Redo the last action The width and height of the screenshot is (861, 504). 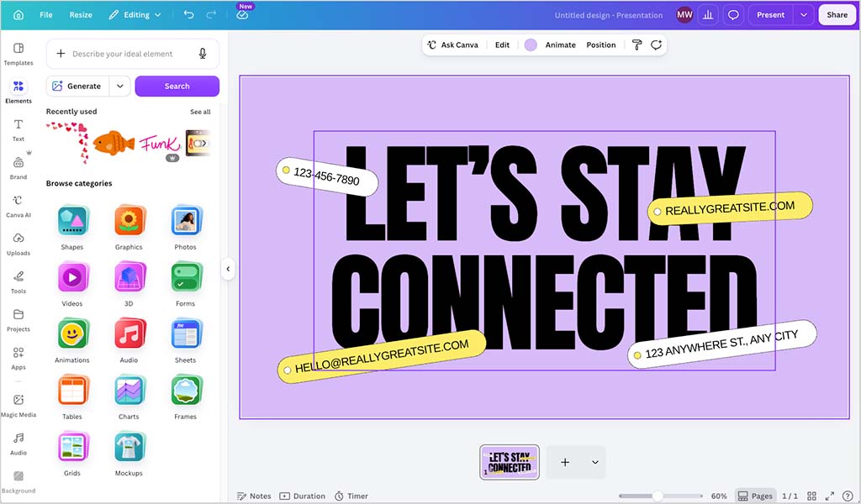tap(211, 15)
